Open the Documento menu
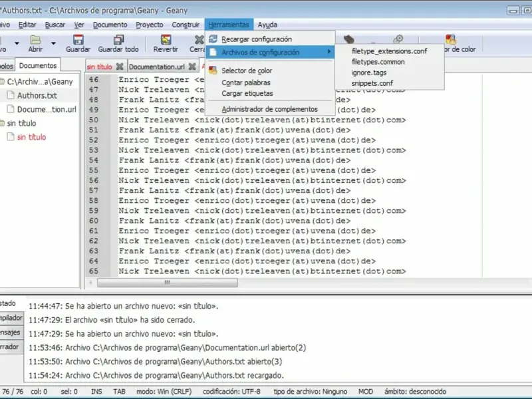This screenshot has height=399, width=532. (x=110, y=25)
